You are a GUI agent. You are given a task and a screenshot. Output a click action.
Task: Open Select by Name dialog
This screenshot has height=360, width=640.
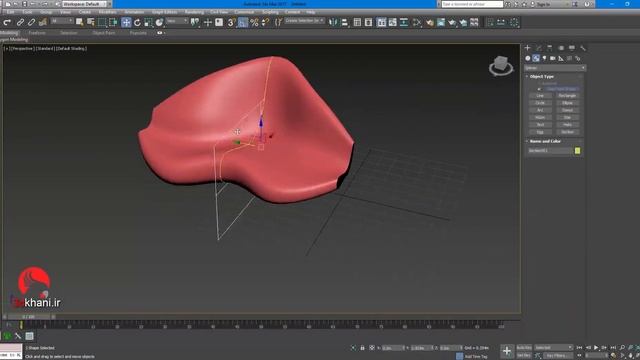[91, 22]
